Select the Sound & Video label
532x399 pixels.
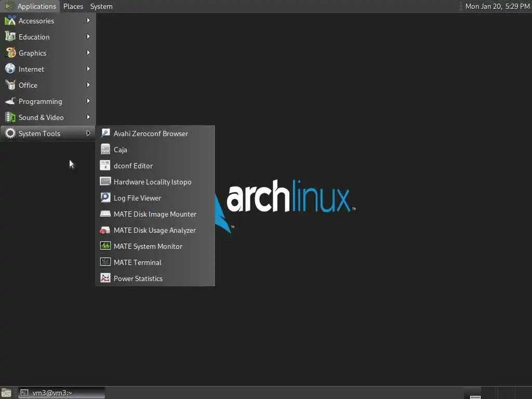pos(41,117)
